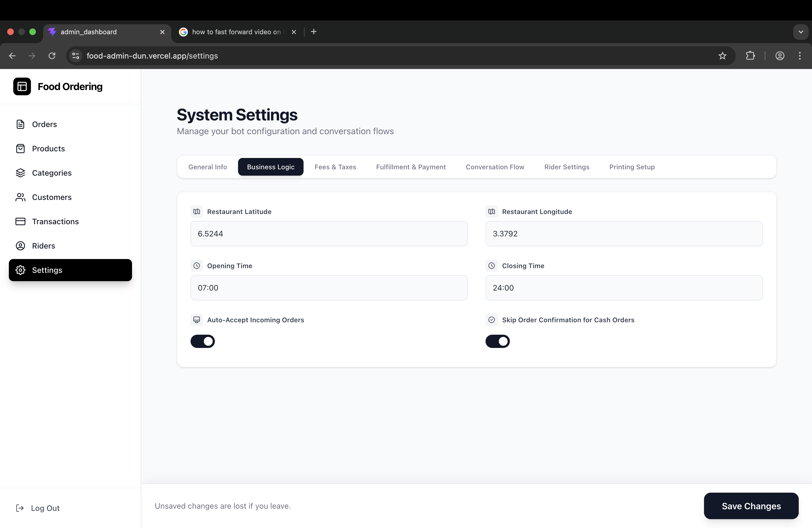Toggle Skip Order Confirmation for Cash Orders
This screenshot has height=528, width=812.
pos(497,341)
